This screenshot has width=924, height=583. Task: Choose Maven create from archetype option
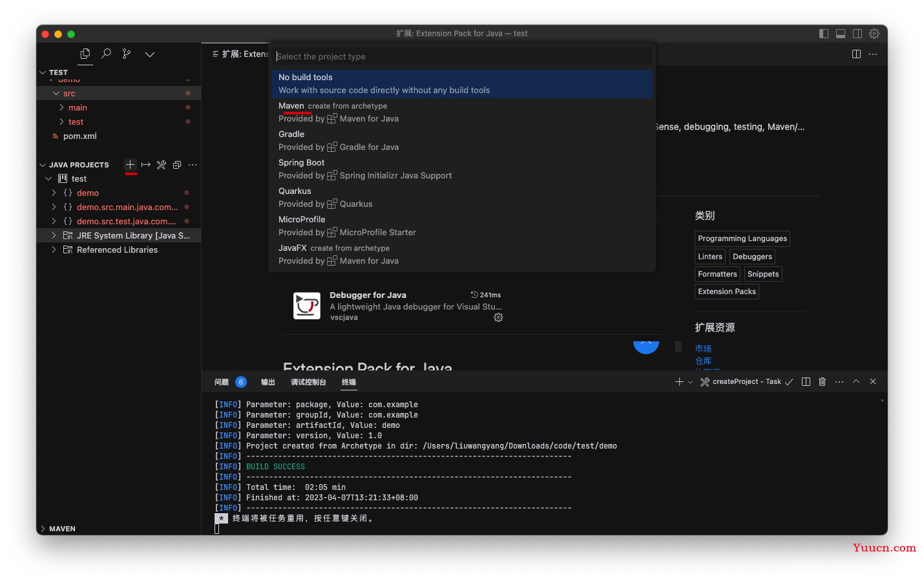tap(462, 112)
